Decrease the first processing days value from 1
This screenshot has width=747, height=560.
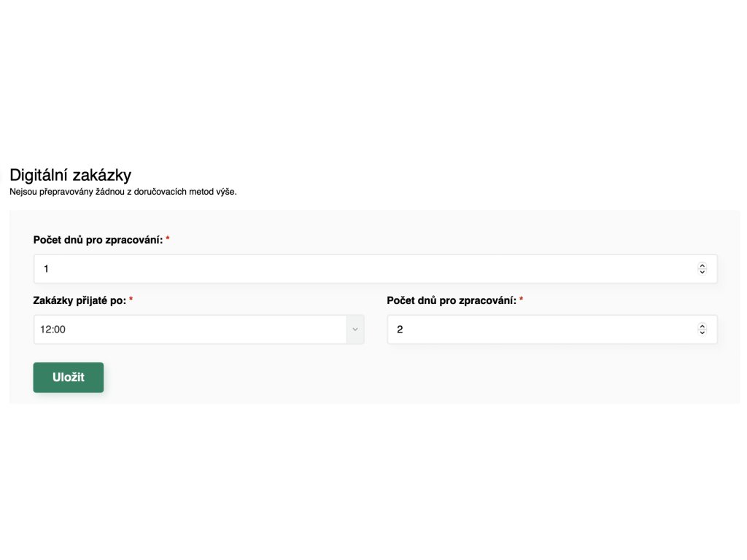tap(702, 272)
